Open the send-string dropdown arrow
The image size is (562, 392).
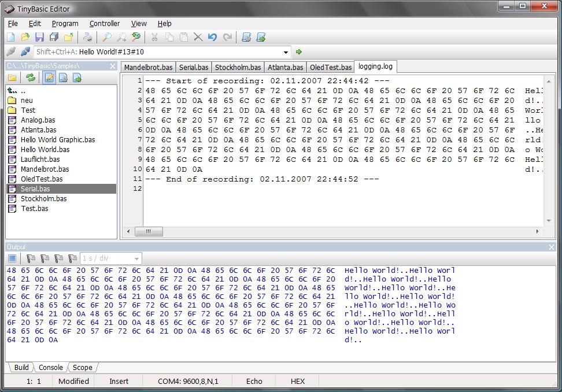286,52
